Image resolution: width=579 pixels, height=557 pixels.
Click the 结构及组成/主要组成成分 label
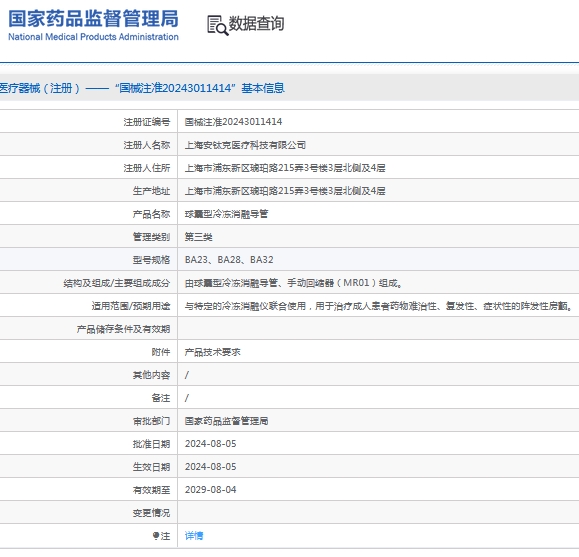click(x=117, y=283)
